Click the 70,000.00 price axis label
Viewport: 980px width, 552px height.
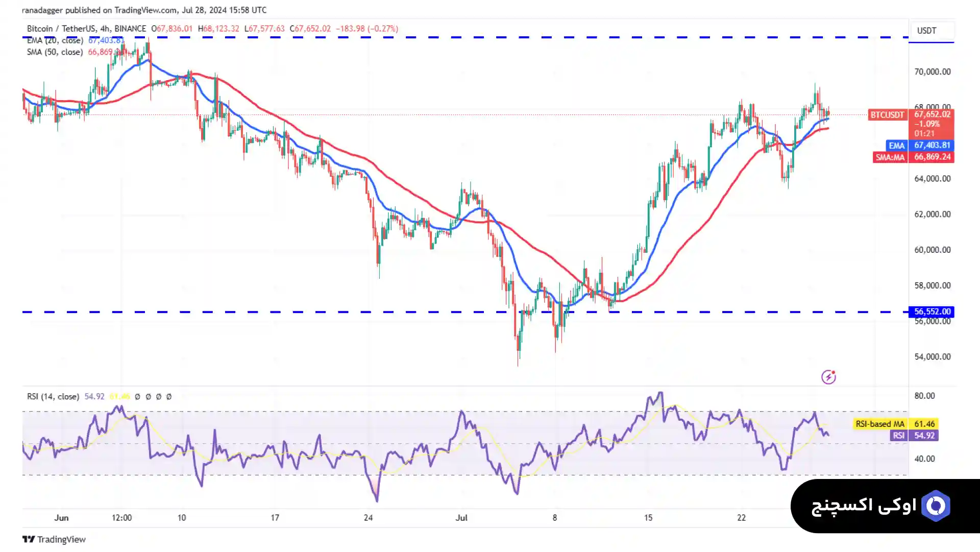[932, 71]
